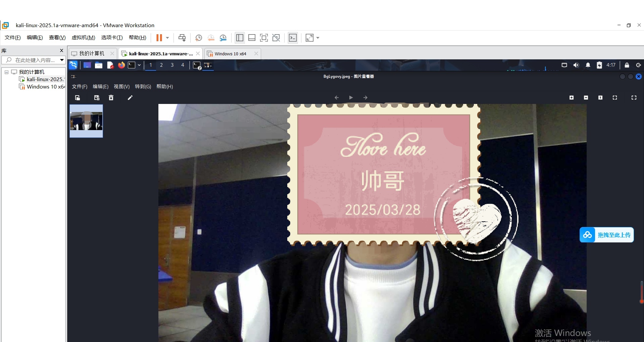The height and width of the screenshot is (342, 644).
Task: Open VMware 帮助(H) menu
Action: tap(138, 38)
